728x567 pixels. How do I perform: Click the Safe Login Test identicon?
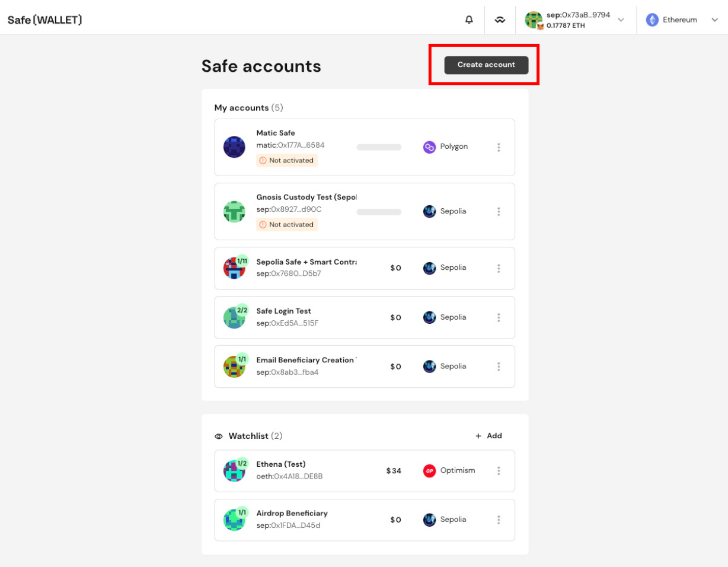[x=234, y=317]
